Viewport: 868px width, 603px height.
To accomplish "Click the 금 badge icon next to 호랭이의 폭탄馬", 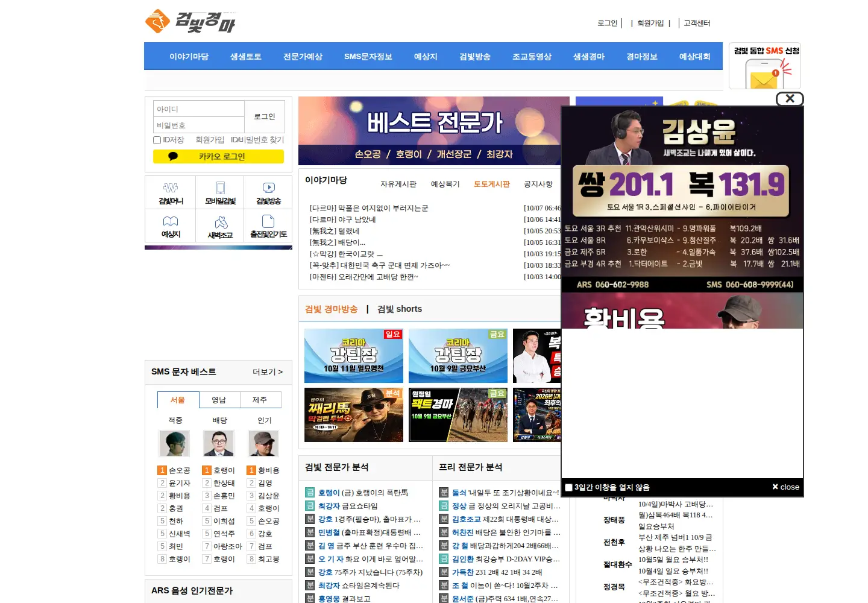I will 310,493.
